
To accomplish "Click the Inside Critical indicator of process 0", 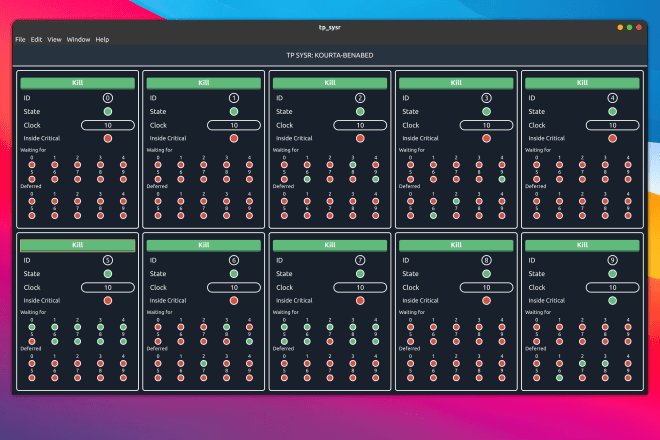I will pyautogui.click(x=108, y=138).
